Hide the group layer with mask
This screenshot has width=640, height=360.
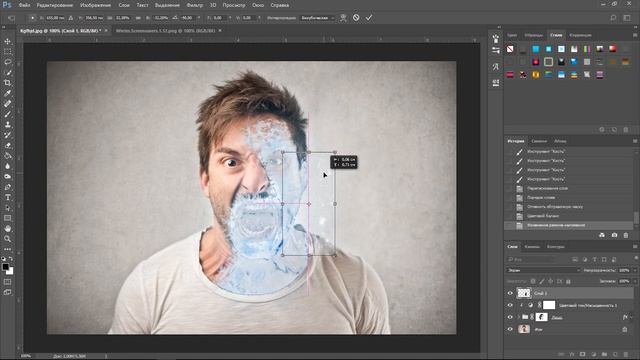(x=510, y=317)
